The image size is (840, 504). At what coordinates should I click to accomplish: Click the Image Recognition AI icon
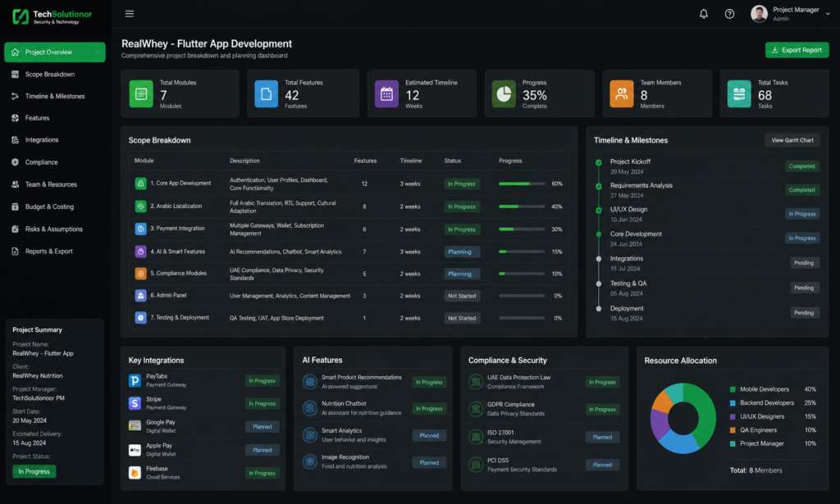pos(309,461)
